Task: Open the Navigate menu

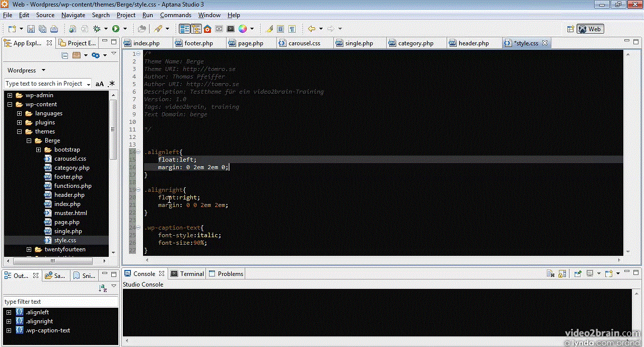Action: (x=73, y=15)
